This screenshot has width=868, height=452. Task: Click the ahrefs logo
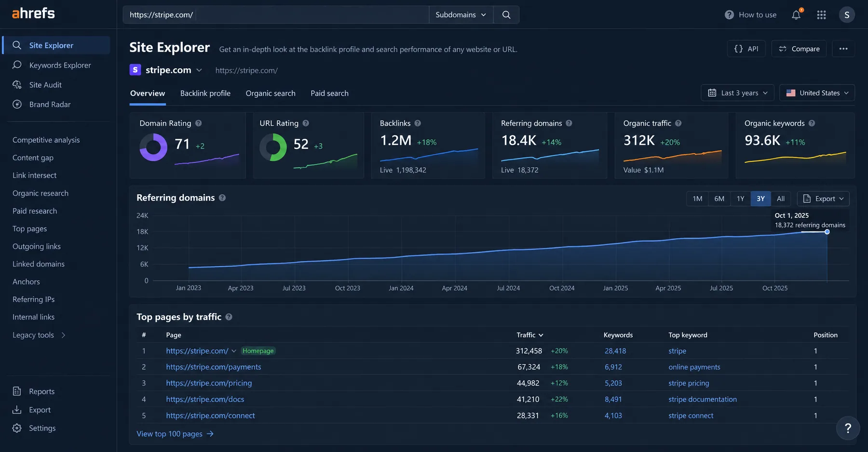33,13
